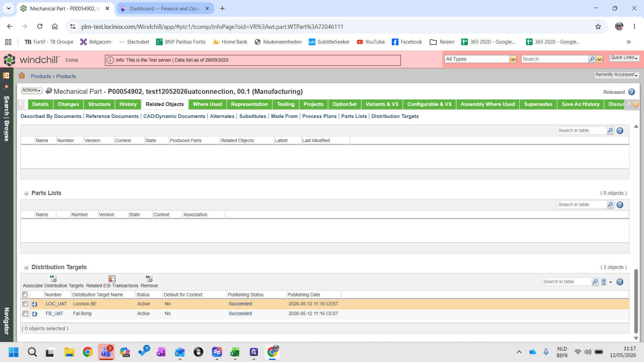
Task: Open the search options dropdown arrow
Action: pyautogui.click(x=600, y=59)
